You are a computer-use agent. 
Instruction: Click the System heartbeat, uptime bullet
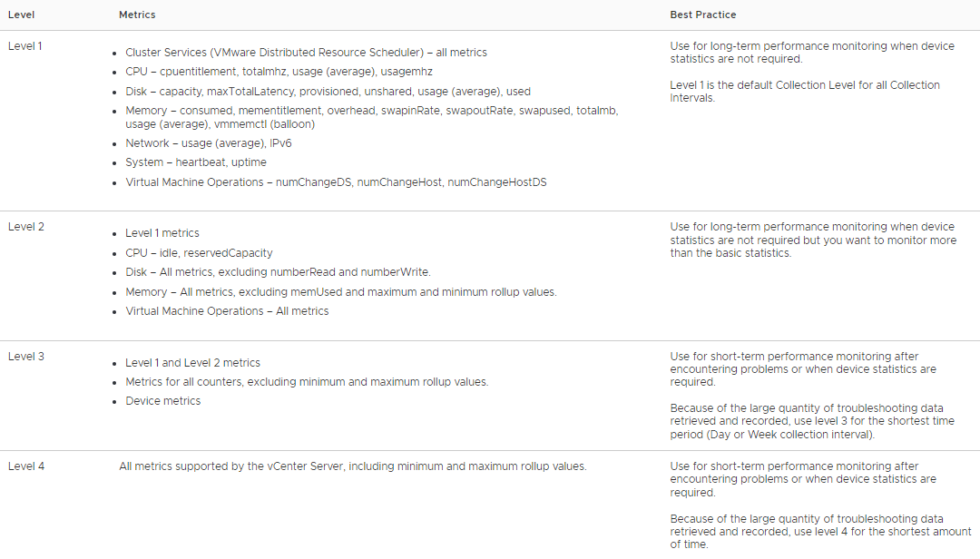[x=195, y=162]
